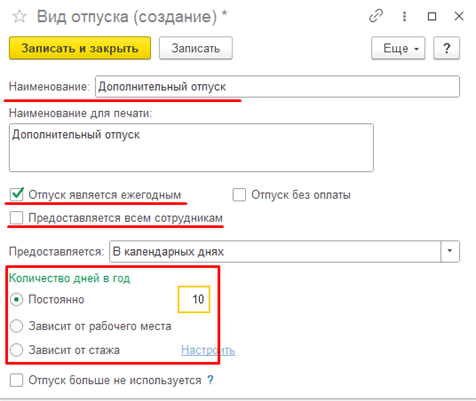Screen dimensions: 476x401
Task: Open the Еще dropdown menu
Action: (x=398, y=48)
